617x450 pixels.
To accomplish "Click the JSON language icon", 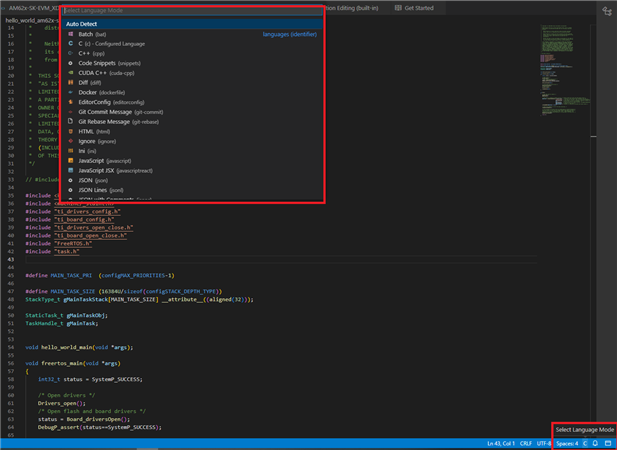I will [x=70, y=181].
